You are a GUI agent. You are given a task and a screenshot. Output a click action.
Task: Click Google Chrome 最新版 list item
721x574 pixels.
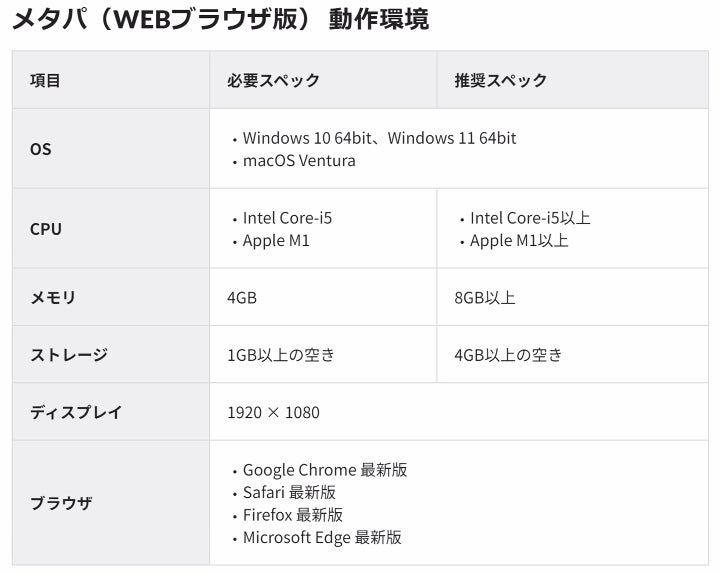coord(325,470)
